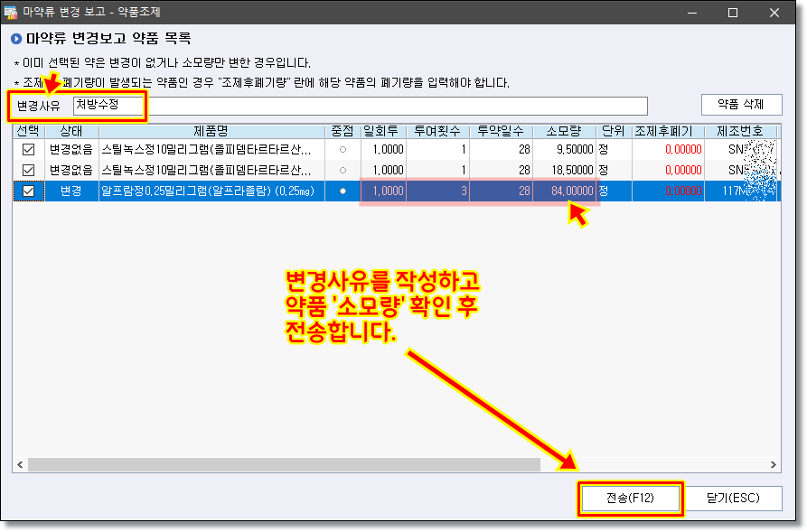
Task: Select 중점 radio on second row
Action: (343, 170)
